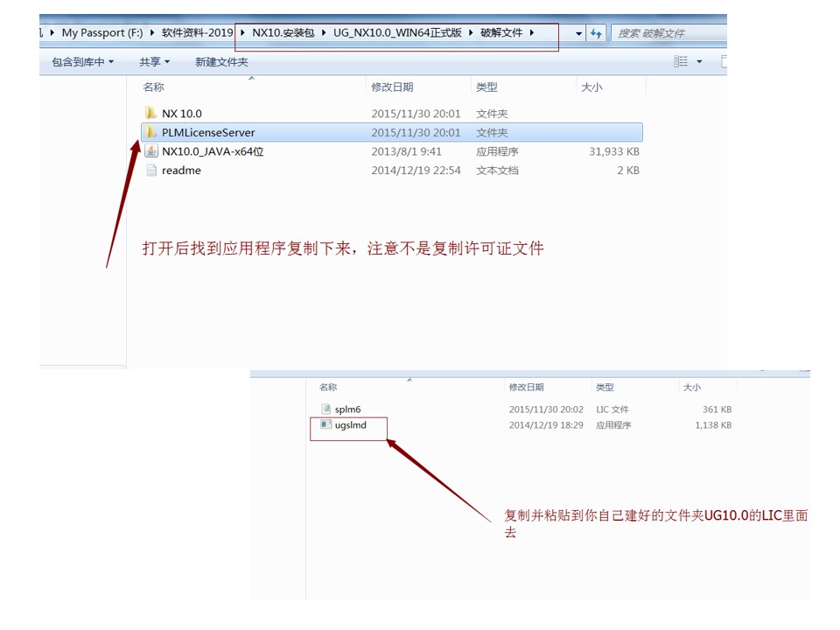Click the 应用程序 type of NX10.0_JAVA-x64位

pos(497,151)
